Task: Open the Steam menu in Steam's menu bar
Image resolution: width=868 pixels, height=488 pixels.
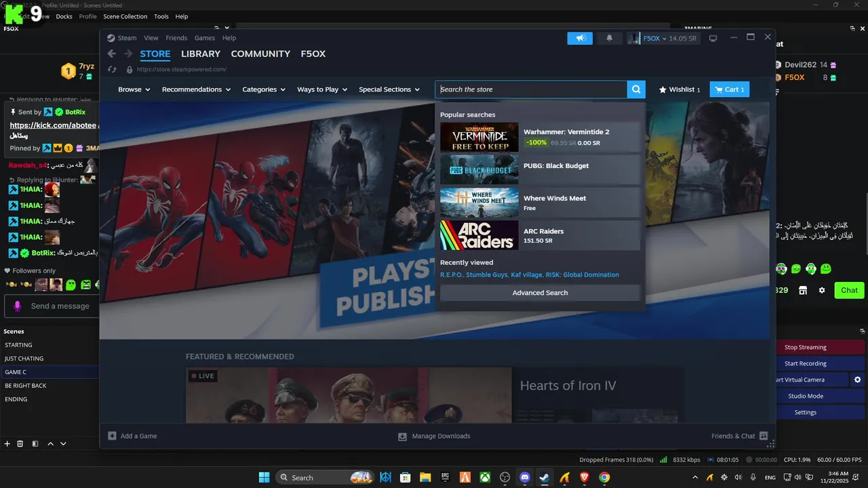Action: [127, 38]
